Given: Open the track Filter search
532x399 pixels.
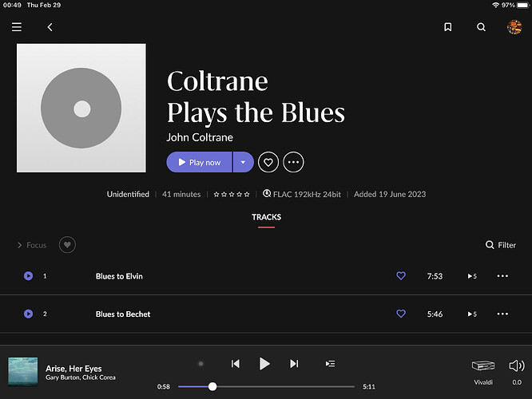Looking at the screenshot, I should pos(501,245).
